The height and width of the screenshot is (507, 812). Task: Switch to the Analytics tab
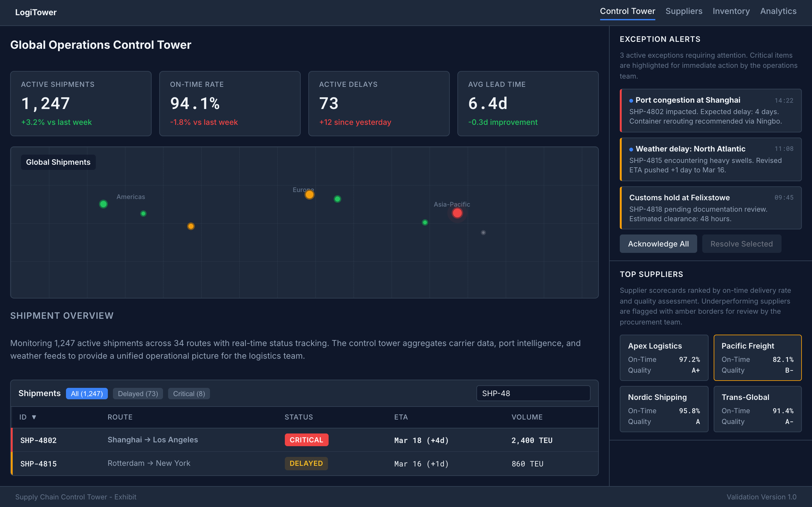point(778,11)
